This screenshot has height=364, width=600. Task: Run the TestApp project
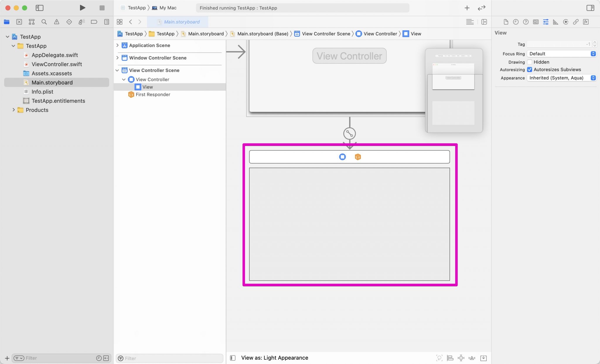pos(82,8)
